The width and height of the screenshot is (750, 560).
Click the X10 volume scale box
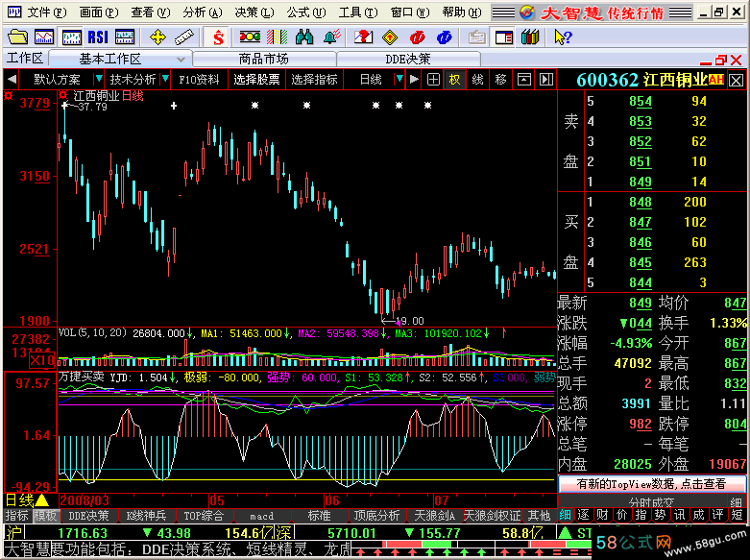[41, 360]
